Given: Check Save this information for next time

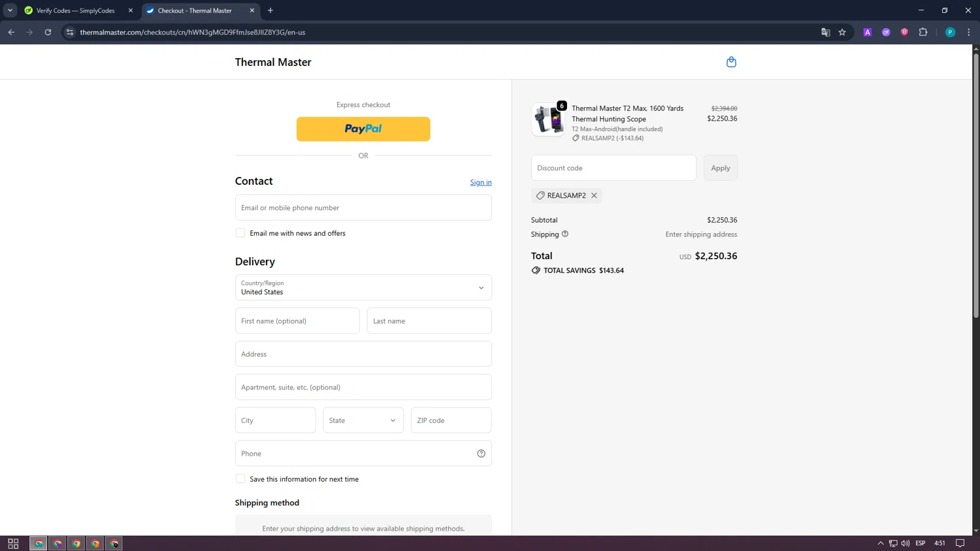Looking at the screenshot, I should tap(240, 479).
